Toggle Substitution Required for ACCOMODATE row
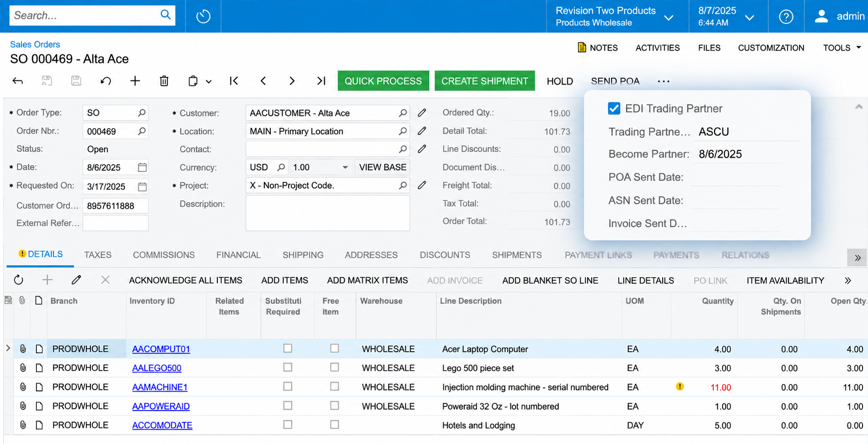The image size is (868, 444). [288, 425]
